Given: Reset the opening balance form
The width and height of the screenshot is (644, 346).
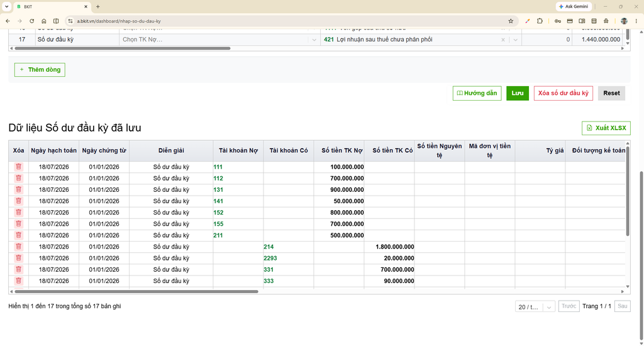Looking at the screenshot, I should 611,93.
